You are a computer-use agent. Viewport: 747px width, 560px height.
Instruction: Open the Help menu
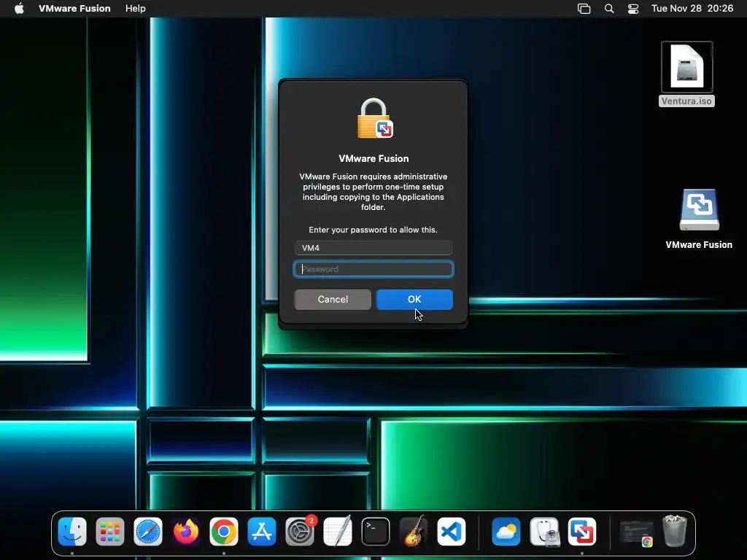(x=135, y=9)
